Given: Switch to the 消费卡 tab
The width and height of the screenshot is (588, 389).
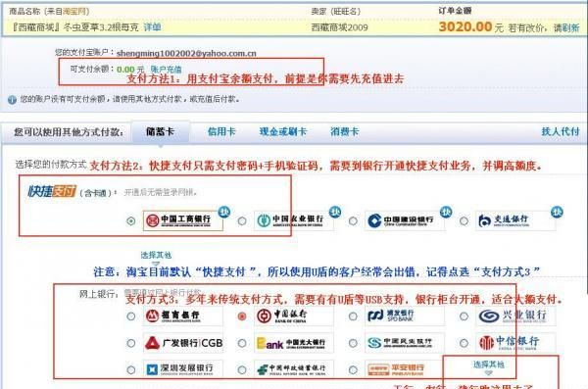Looking at the screenshot, I should [345, 131].
